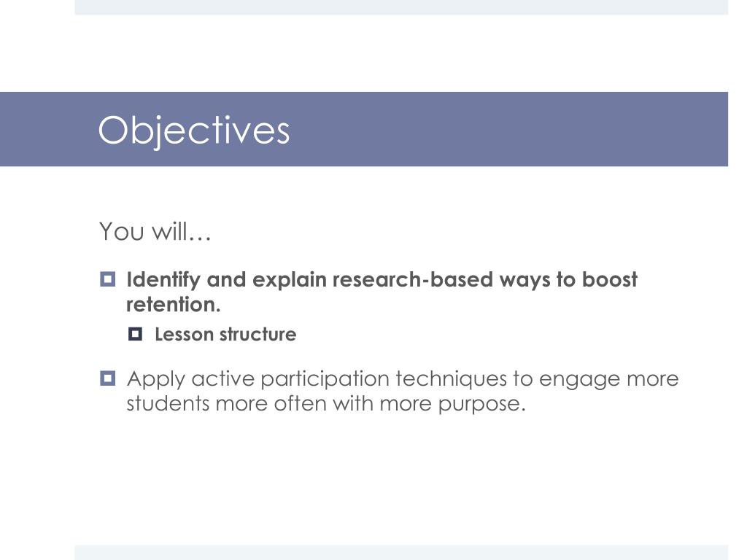Click the pale blue bar at slide bottom
The height and width of the screenshot is (560, 747).
click(x=401, y=553)
